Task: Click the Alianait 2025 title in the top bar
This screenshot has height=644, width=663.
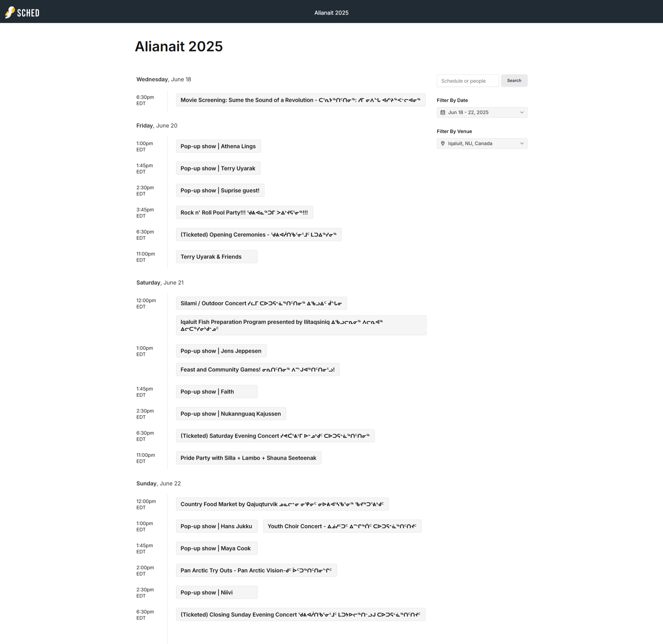Action: pyautogui.click(x=331, y=12)
